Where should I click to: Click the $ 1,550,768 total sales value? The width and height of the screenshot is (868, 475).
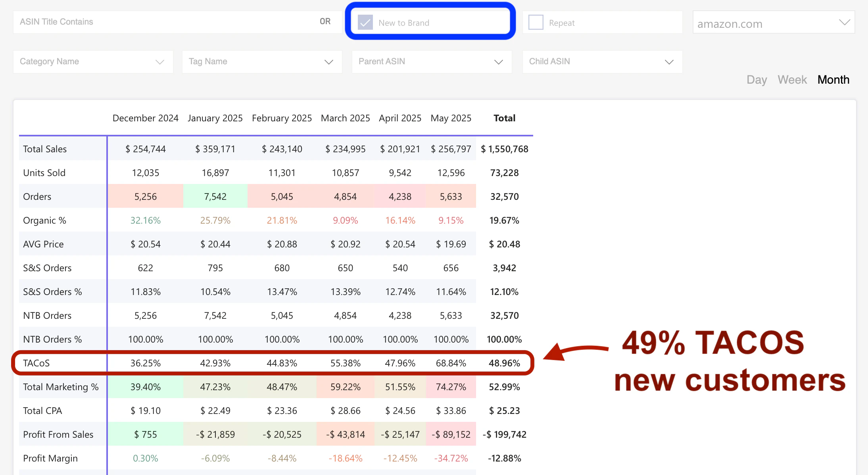504,149
